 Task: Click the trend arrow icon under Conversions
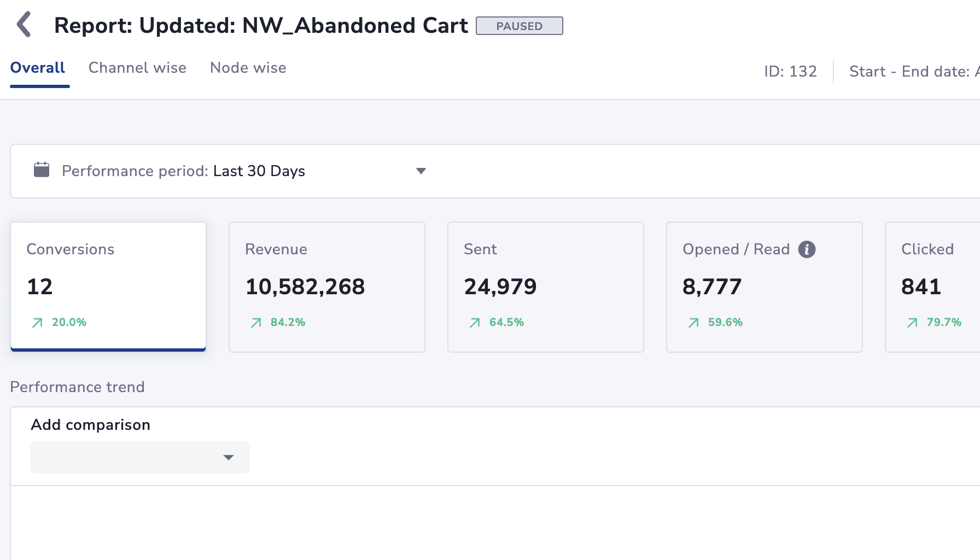[37, 323]
